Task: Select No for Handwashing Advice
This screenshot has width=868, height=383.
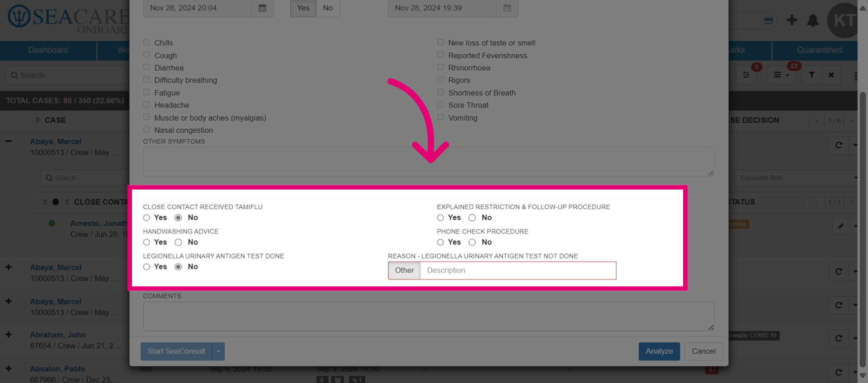Action: [179, 243]
